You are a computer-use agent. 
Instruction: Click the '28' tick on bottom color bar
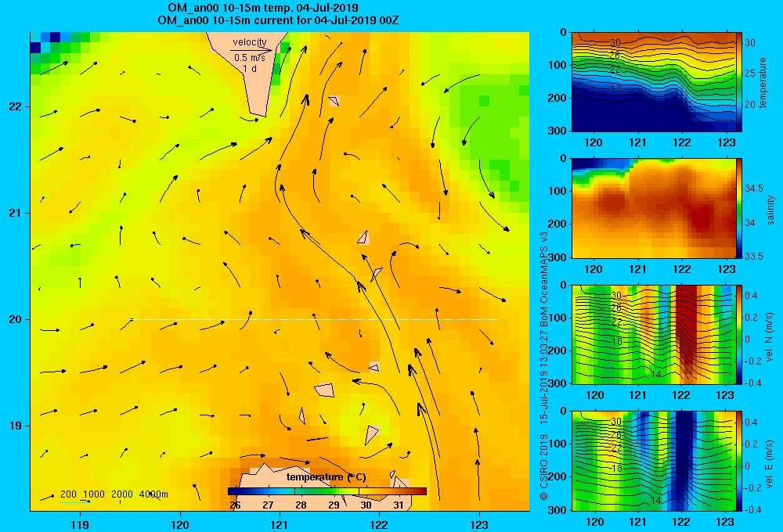pos(301,505)
